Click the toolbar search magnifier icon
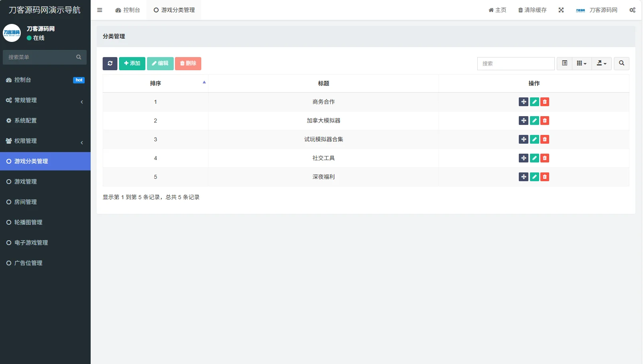Image resolution: width=643 pixels, height=364 pixels. (621, 63)
